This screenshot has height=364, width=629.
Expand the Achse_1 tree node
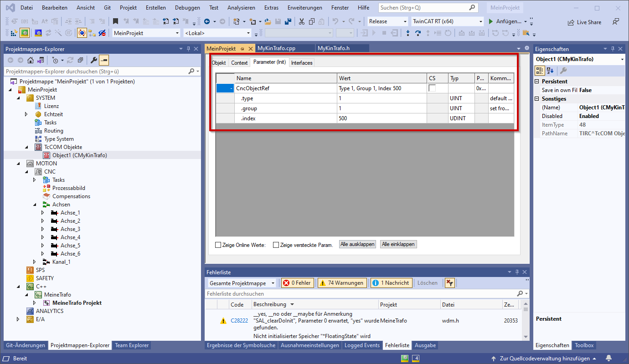click(x=43, y=213)
